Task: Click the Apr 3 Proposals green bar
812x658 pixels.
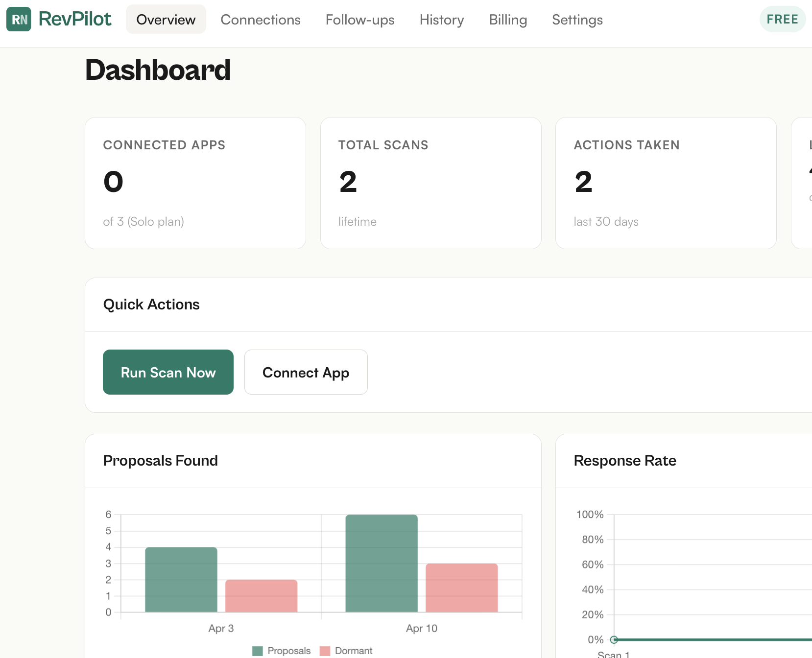Action: (x=181, y=580)
